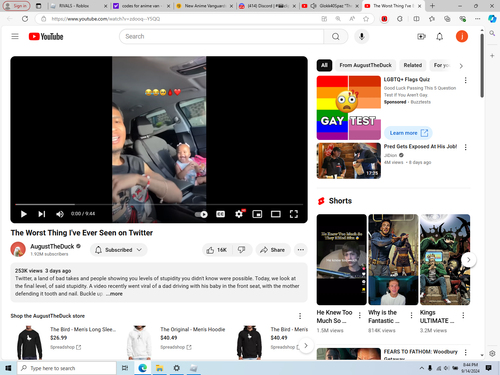Screen dimensions: 500x375
Task: Toggle closed captions
Action: (x=220, y=214)
